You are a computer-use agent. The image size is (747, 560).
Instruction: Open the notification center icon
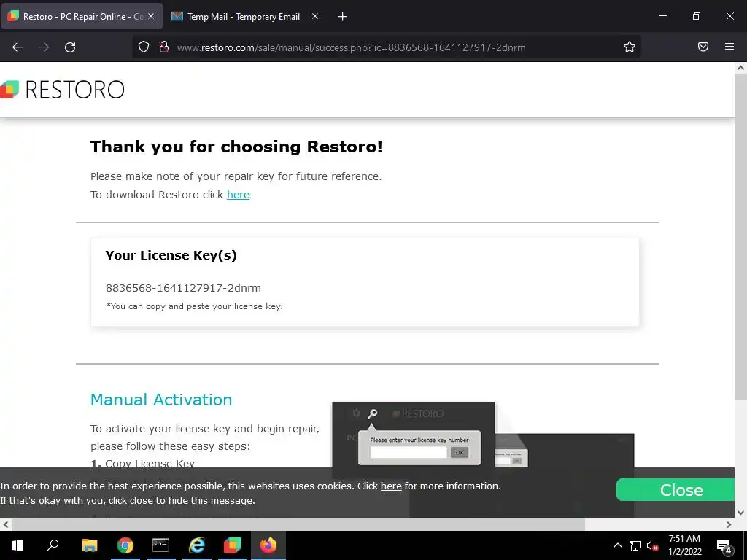[x=724, y=545]
